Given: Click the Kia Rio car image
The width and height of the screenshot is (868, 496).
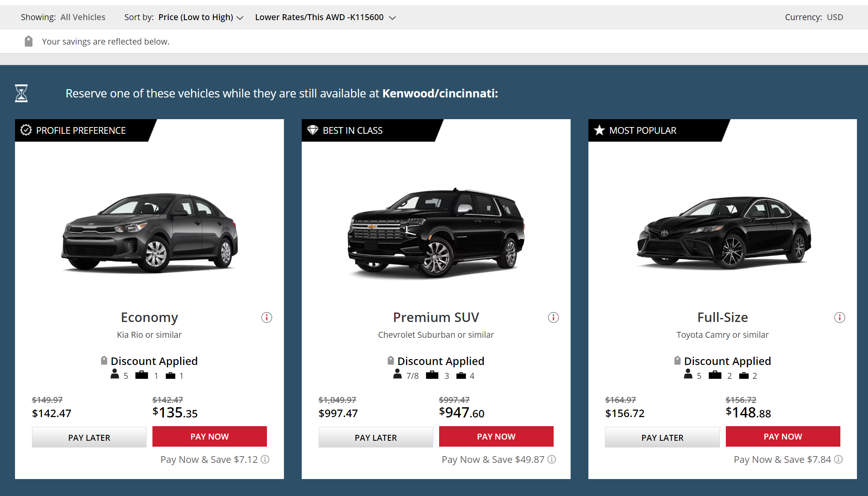Looking at the screenshot, I should point(150,233).
